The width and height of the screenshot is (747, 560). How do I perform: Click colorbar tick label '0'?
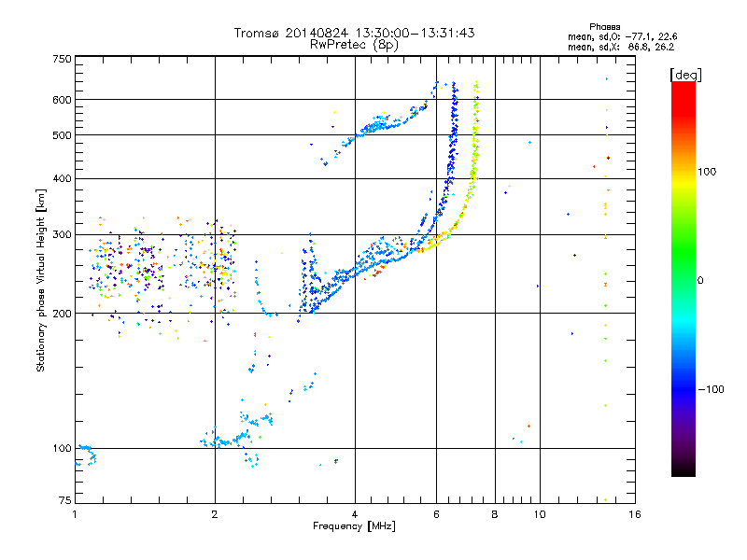pos(700,280)
